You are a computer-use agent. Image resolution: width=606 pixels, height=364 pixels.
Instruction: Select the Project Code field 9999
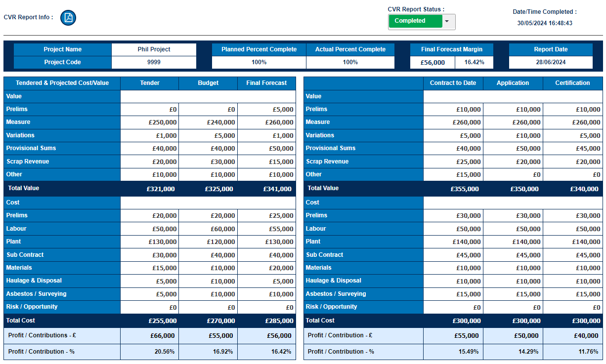(x=154, y=62)
